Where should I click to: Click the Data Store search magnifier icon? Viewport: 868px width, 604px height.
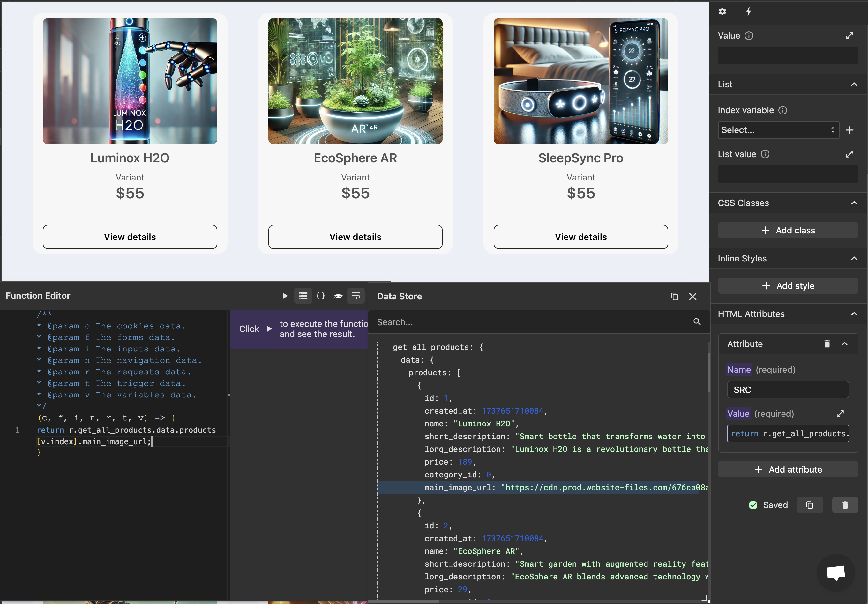point(697,322)
